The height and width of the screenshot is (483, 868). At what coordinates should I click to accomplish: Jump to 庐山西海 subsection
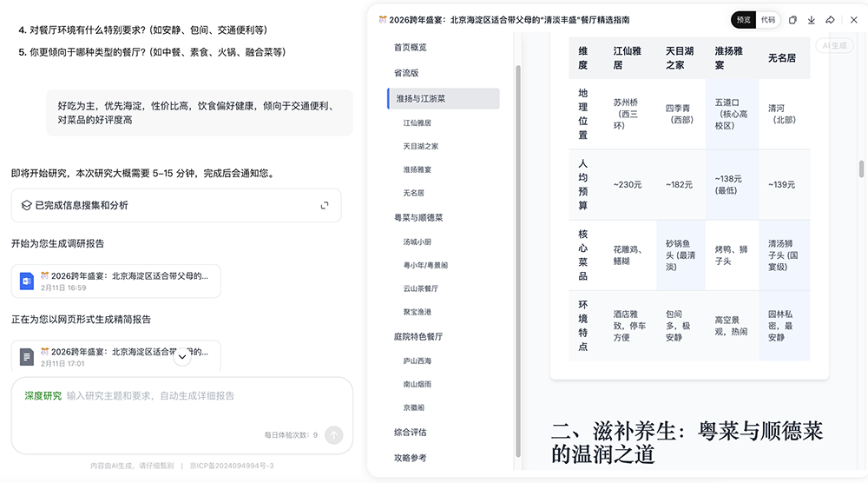point(418,361)
